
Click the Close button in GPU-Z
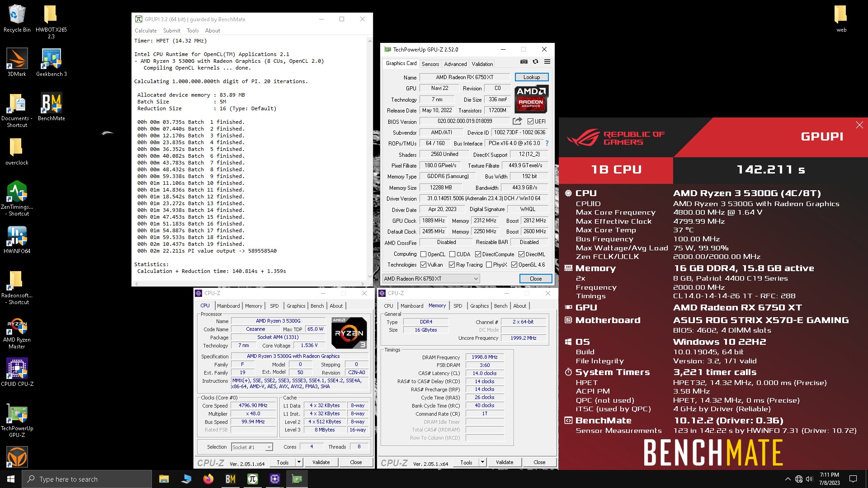pyautogui.click(x=536, y=279)
